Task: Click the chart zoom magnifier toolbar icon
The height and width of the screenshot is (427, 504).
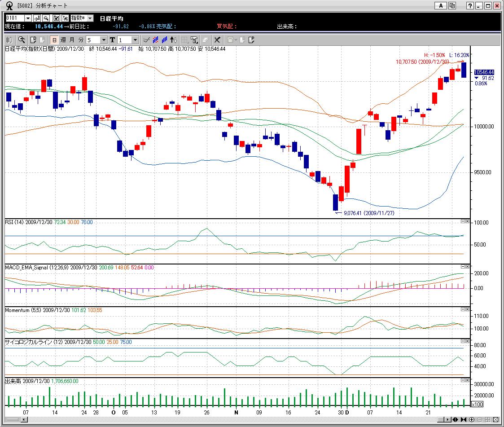Action: 22,40
